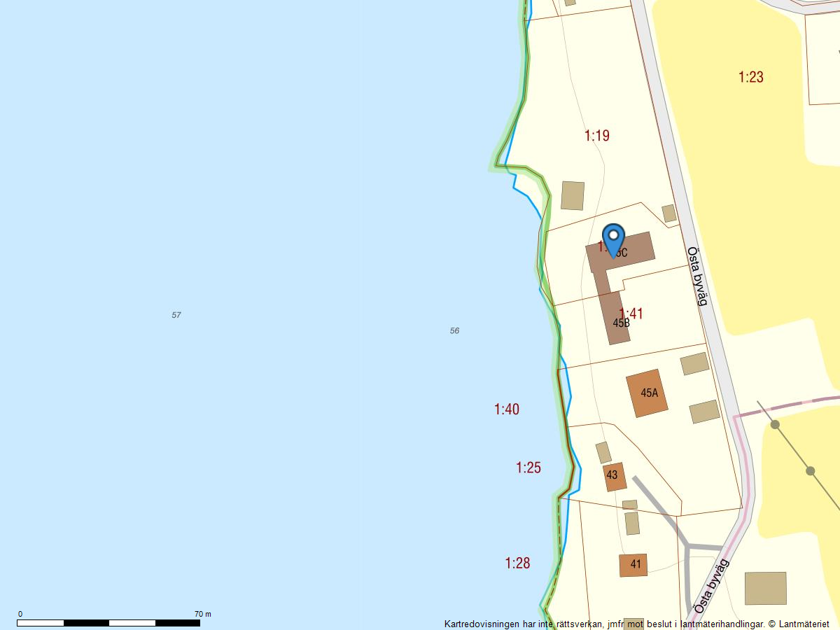
Task: Click the water depth label 56
Action: pos(454,330)
